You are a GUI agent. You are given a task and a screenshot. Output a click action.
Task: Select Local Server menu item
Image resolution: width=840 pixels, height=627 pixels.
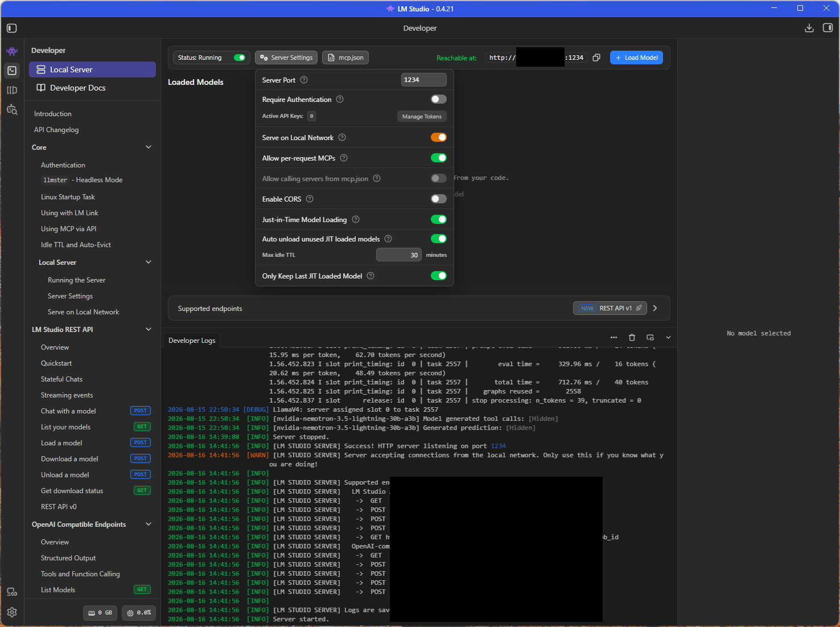pos(92,69)
